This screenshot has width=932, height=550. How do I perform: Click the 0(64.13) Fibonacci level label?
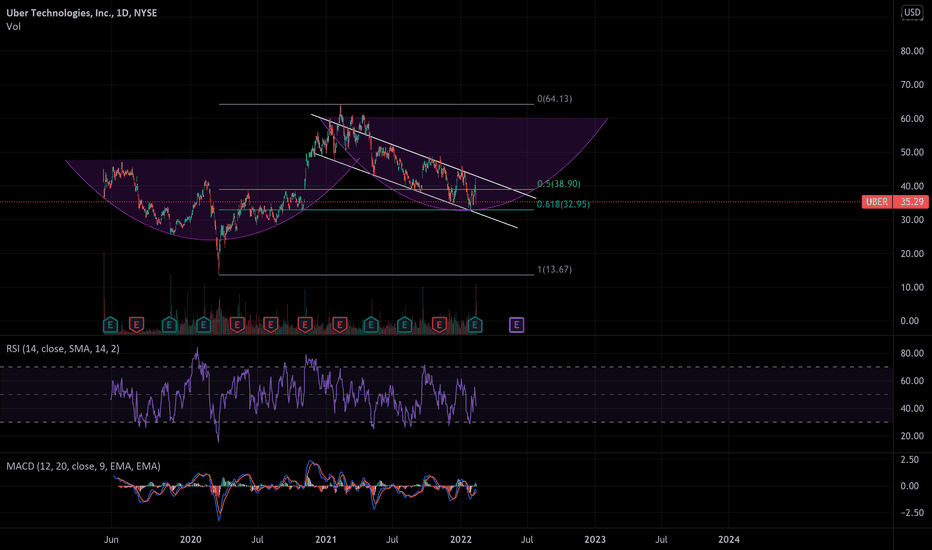tap(555, 99)
